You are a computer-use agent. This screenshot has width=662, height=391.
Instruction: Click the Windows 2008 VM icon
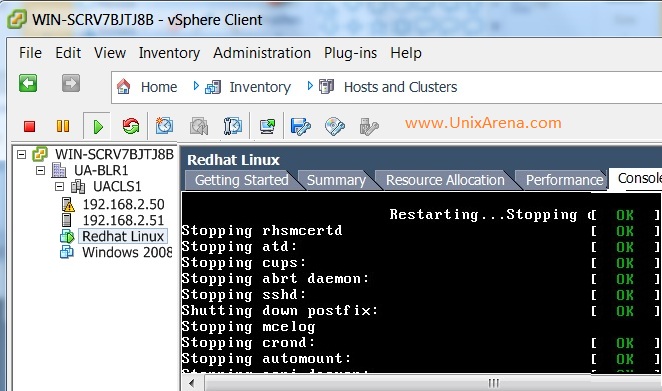(67, 252)
